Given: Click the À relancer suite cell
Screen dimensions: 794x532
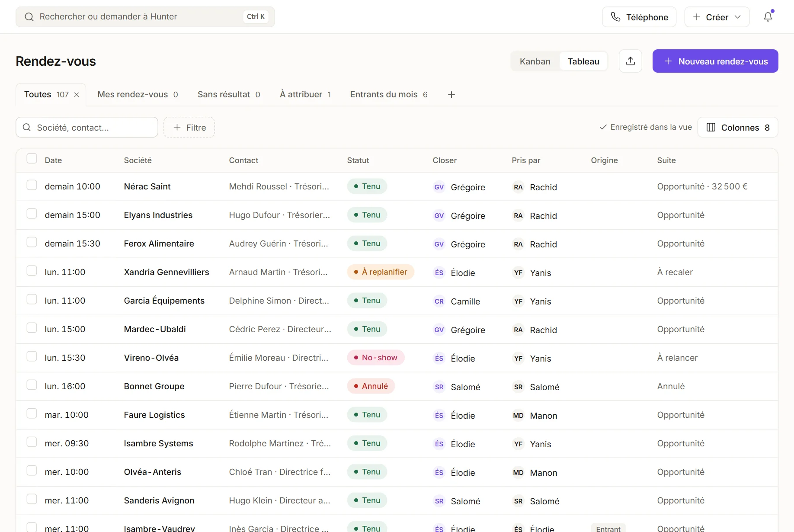Looking at the screenshot, I should 677,358.
